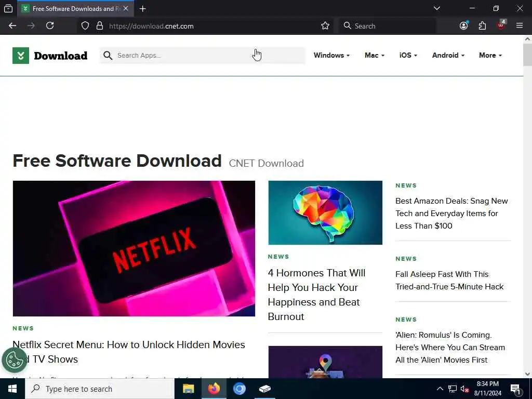Viewport: 532px width, 399px height.
Task: Open the Firefox application hamburger menu
Action: point(520,25)
